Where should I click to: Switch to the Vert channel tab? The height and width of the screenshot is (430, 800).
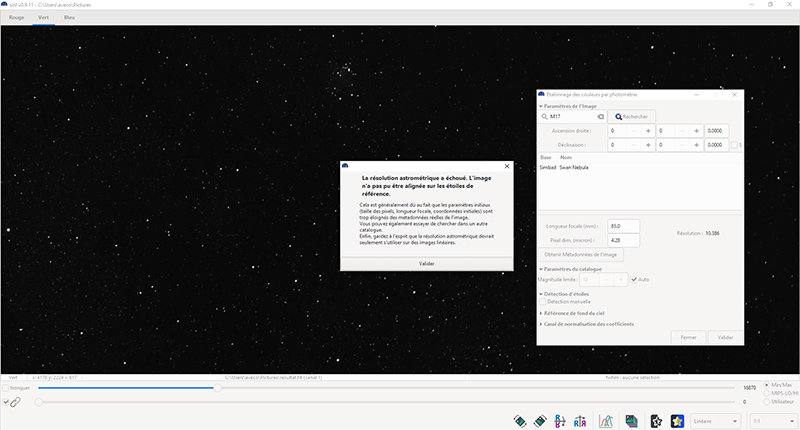coord(43,17)
